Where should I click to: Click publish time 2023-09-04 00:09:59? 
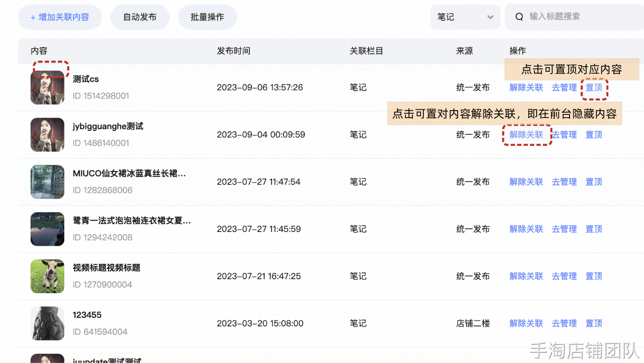click(x=261, y=135)
